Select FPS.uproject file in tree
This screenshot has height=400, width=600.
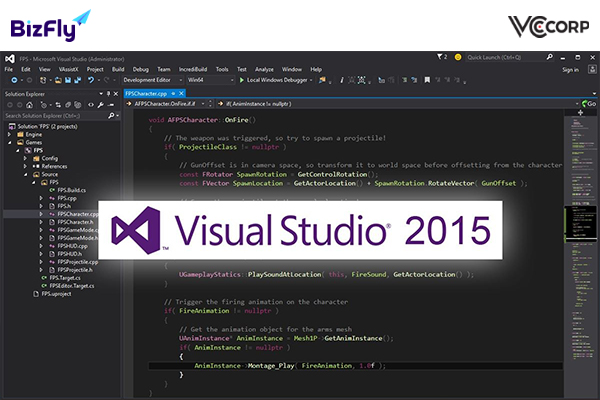coord(56,294)
